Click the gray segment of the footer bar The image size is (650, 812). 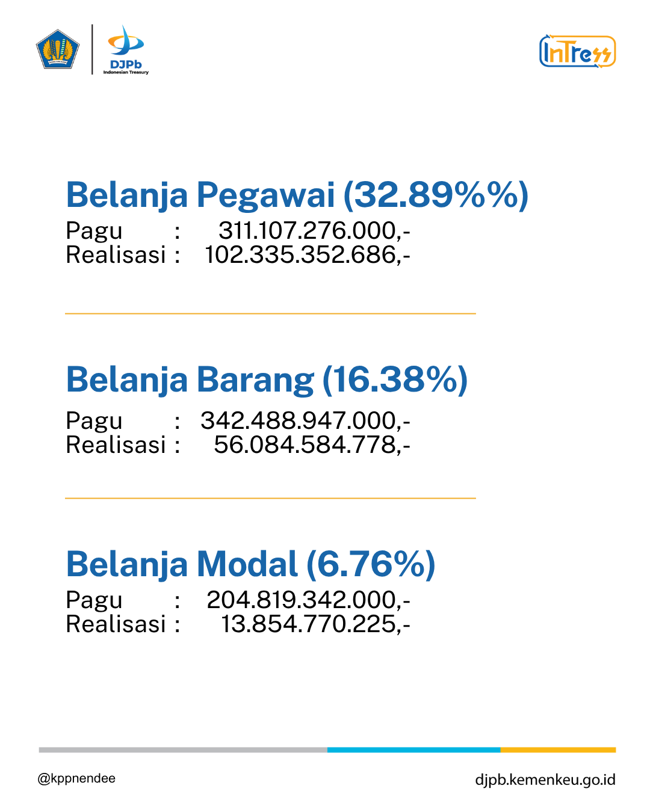(183, 750)
